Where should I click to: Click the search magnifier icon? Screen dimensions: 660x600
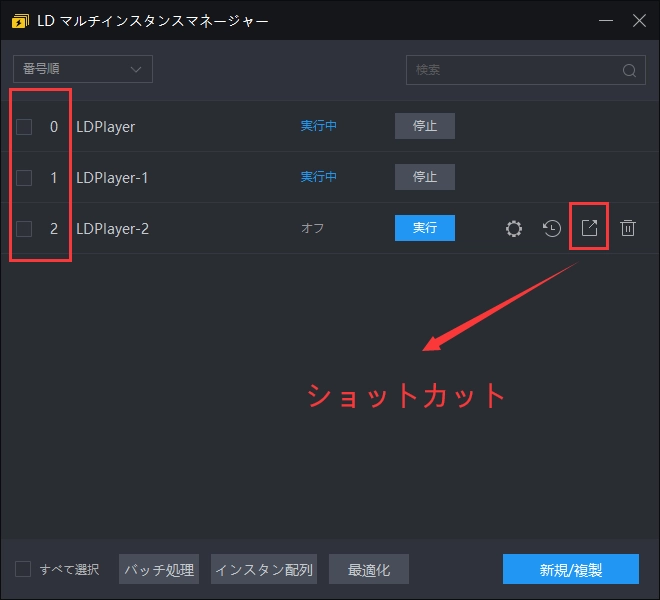[629, 70]
